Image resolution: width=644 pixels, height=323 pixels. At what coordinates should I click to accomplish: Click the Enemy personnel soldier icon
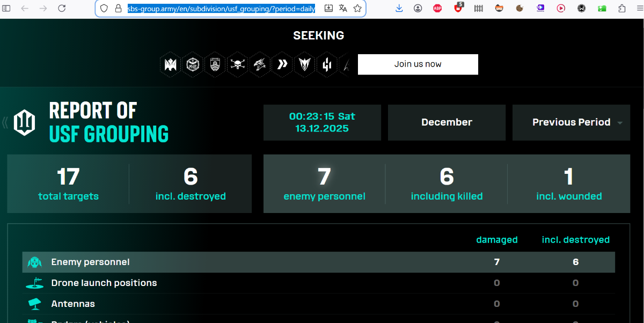34,262
